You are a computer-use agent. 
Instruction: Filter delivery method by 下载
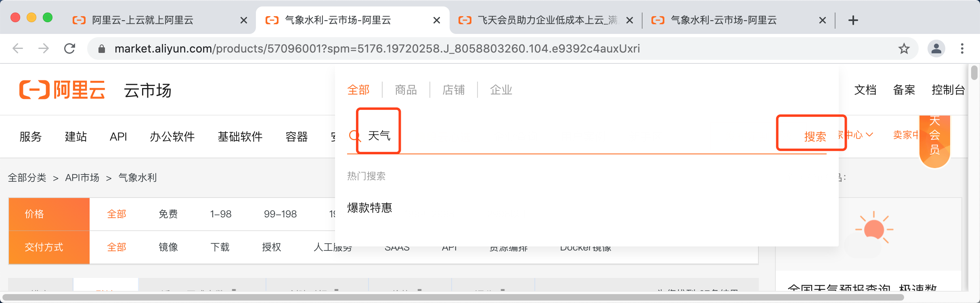[x=220, y=247]
